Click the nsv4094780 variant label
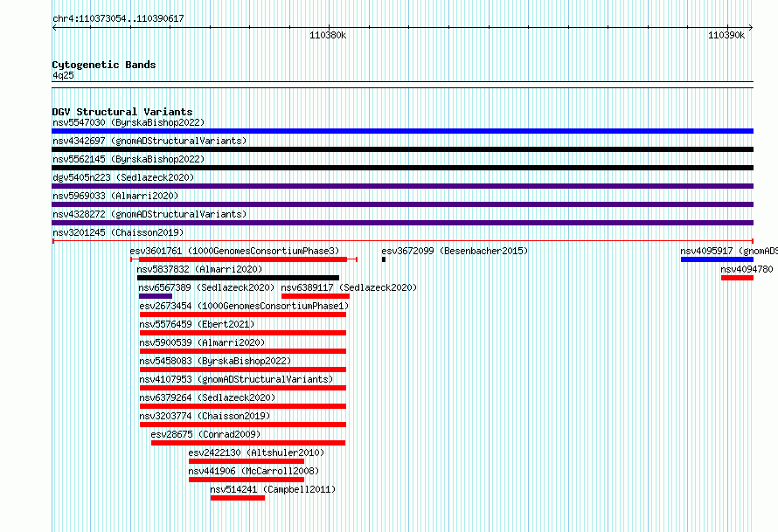 pyautogui.click(x=747, y=269)
